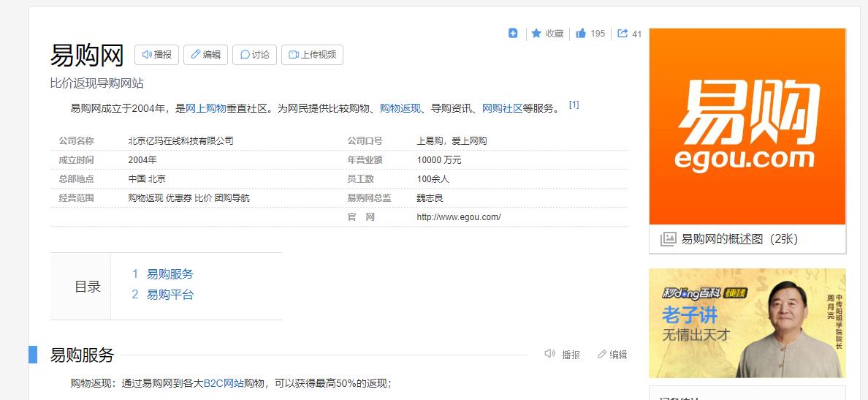Image resolution: width=868 pixels, height=400 pixels.
Task: Click the share icon beside 41
Action: coord(623,33)
